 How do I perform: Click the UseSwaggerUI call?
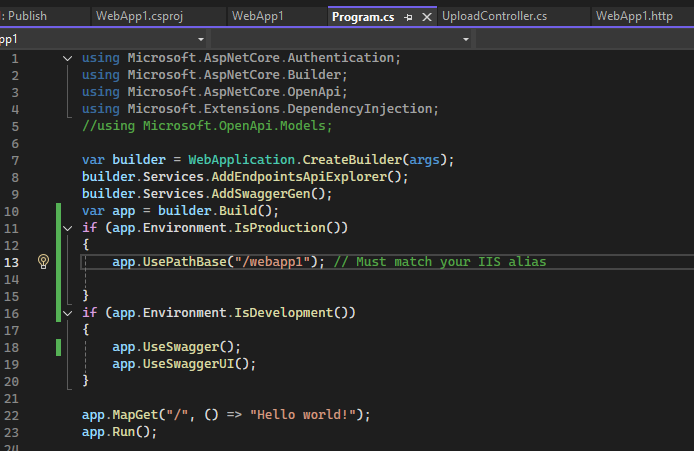188,364
